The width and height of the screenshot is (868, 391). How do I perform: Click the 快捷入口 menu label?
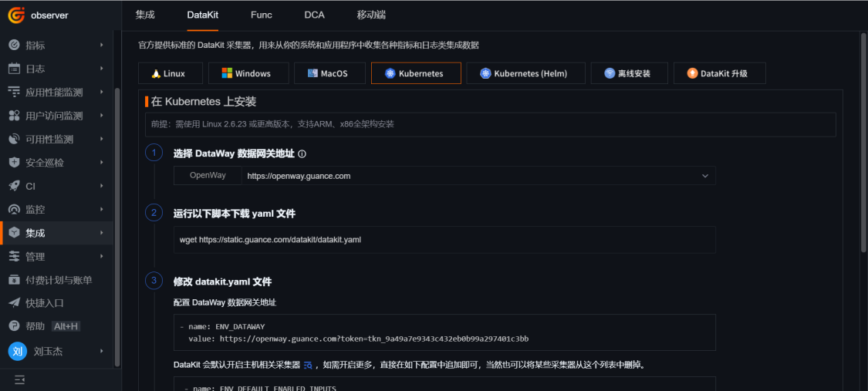[x=45, y=303]
